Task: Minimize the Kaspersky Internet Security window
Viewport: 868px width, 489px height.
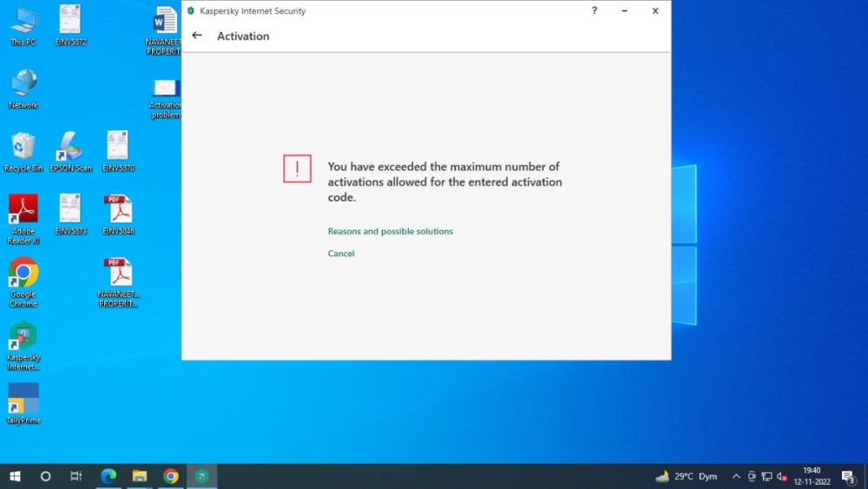Action: tap(624, 10)
